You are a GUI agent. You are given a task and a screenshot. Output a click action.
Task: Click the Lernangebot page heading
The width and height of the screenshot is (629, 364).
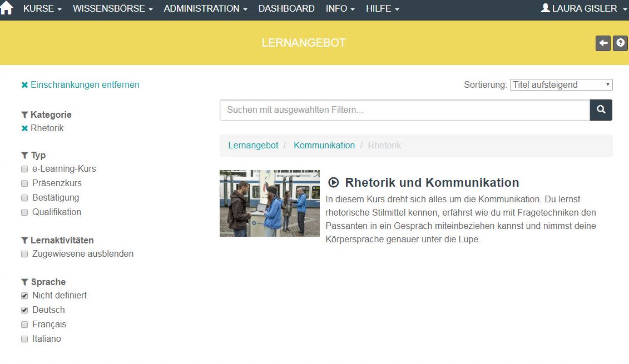(304, 43)
